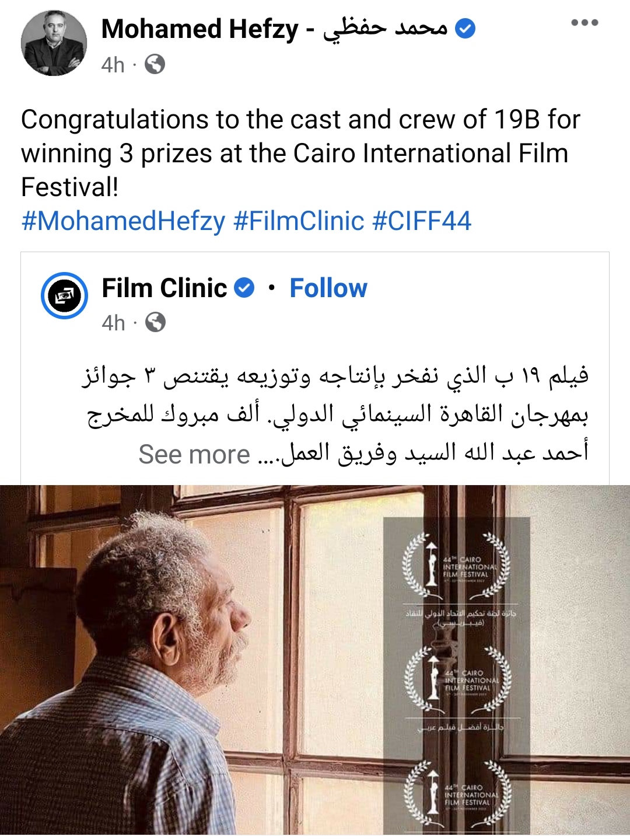Open the #MohamedHefzy hashtag
This screenshot has height=840, width=630.
(x=123, y=221)
